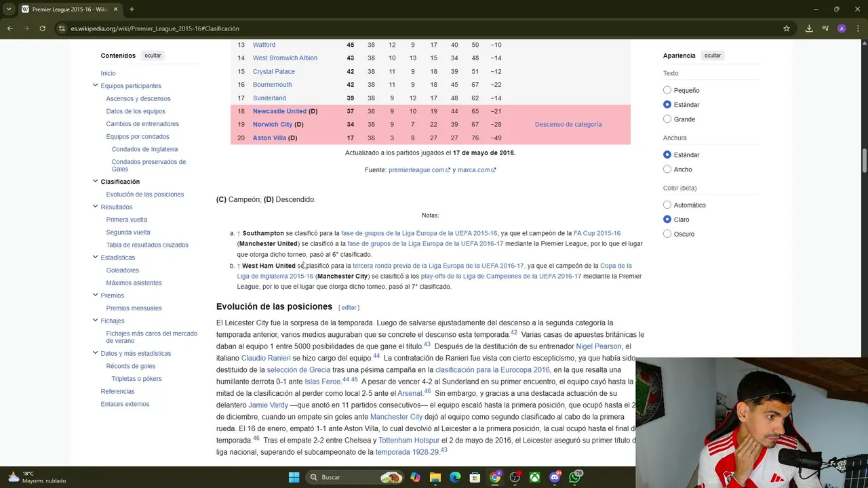The image size is (868, 488).
Task: Open Microsoft Edge from the taskbar
Action: coord(455,477)
